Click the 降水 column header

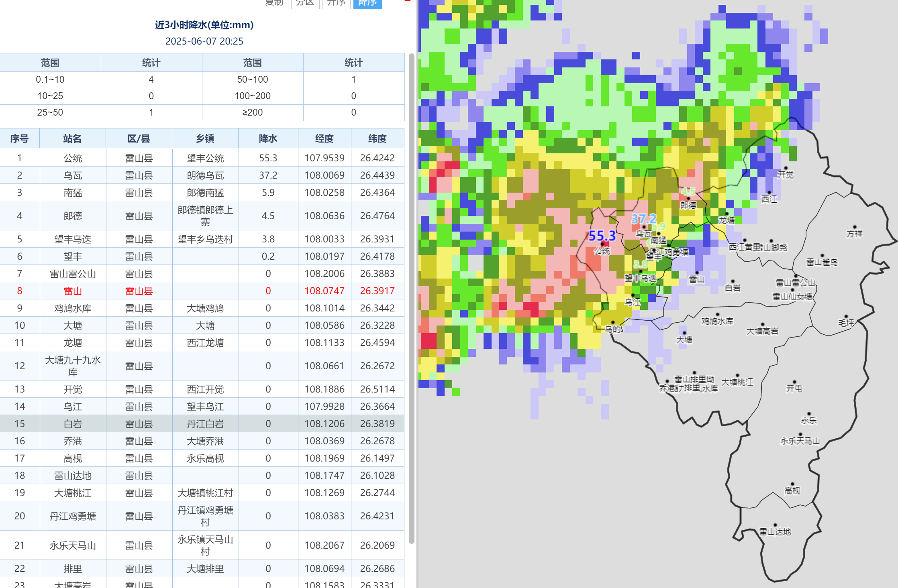(268, 139)
